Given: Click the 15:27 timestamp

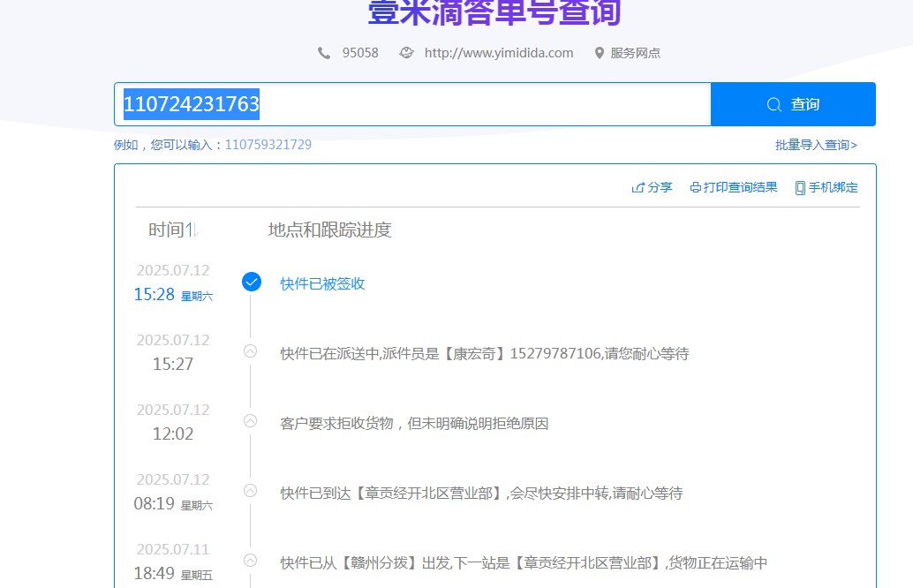Looking at the screenshot, I should [173, 364].
